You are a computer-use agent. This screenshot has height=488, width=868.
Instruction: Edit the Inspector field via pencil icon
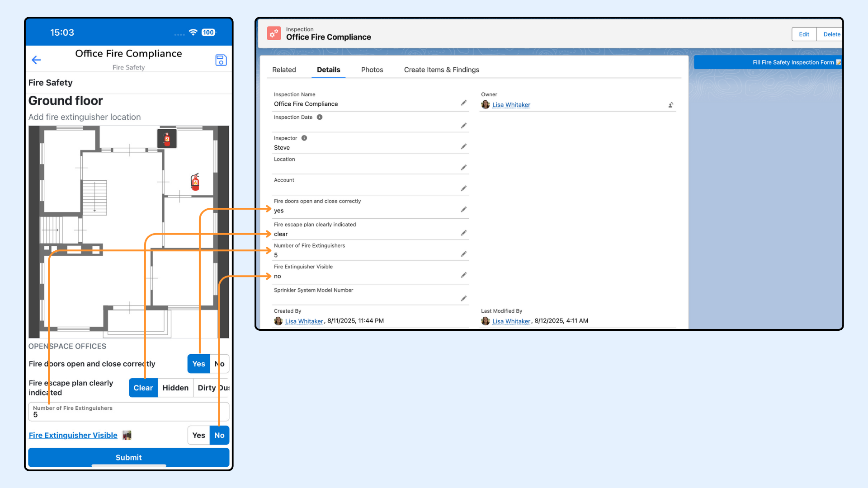(463, 147)
